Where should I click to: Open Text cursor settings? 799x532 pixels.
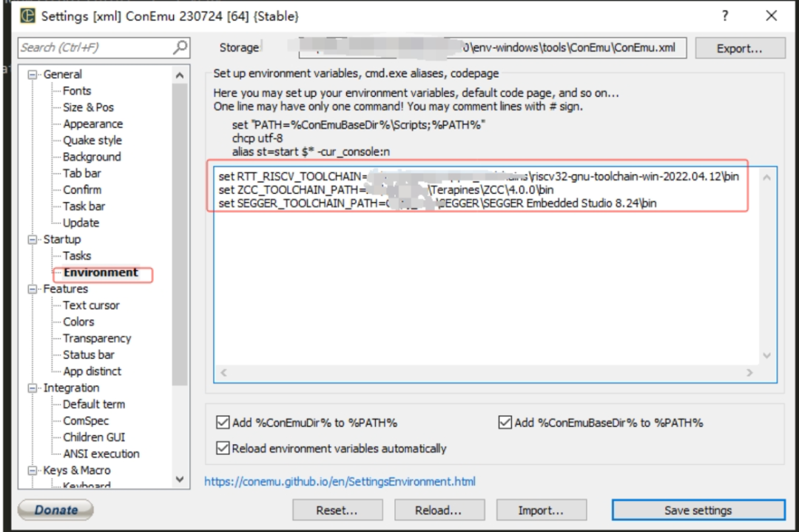tap(91, 306)
